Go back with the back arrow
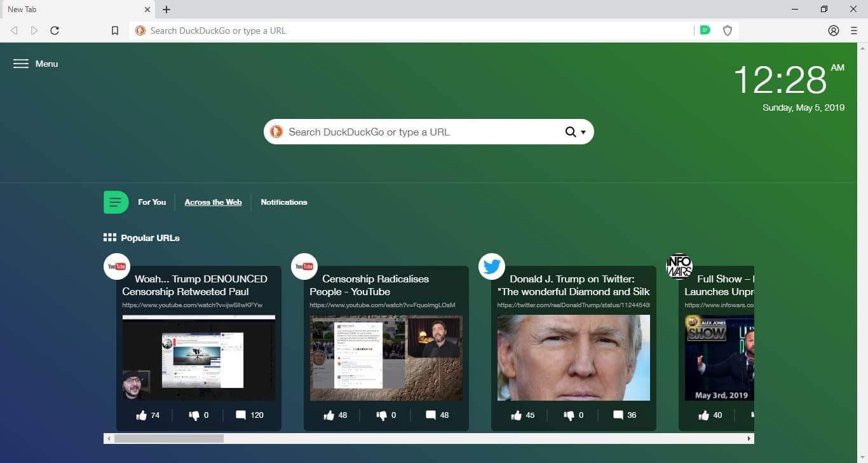Viewport: 868px width, 463px height. (14, 31)
